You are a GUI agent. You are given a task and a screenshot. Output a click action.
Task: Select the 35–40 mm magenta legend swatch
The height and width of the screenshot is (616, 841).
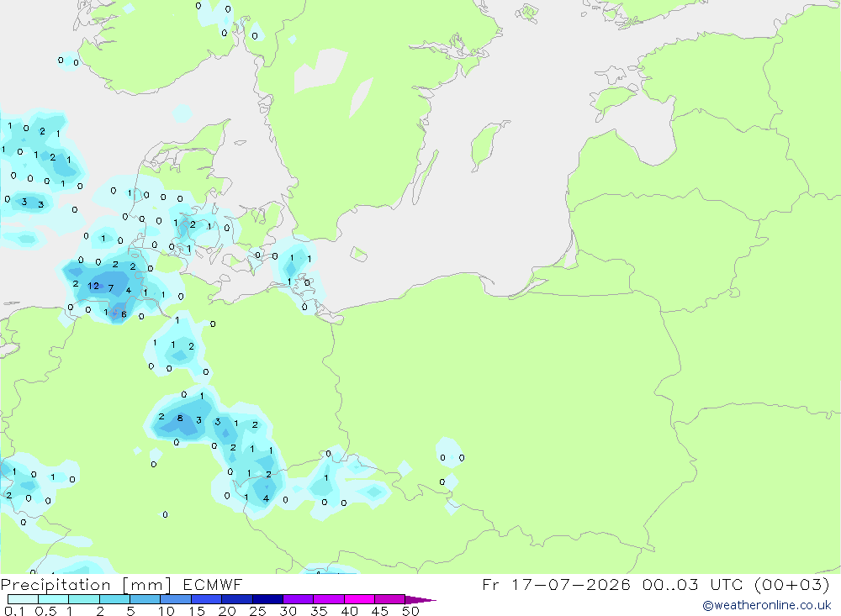(x=328, y=599)
